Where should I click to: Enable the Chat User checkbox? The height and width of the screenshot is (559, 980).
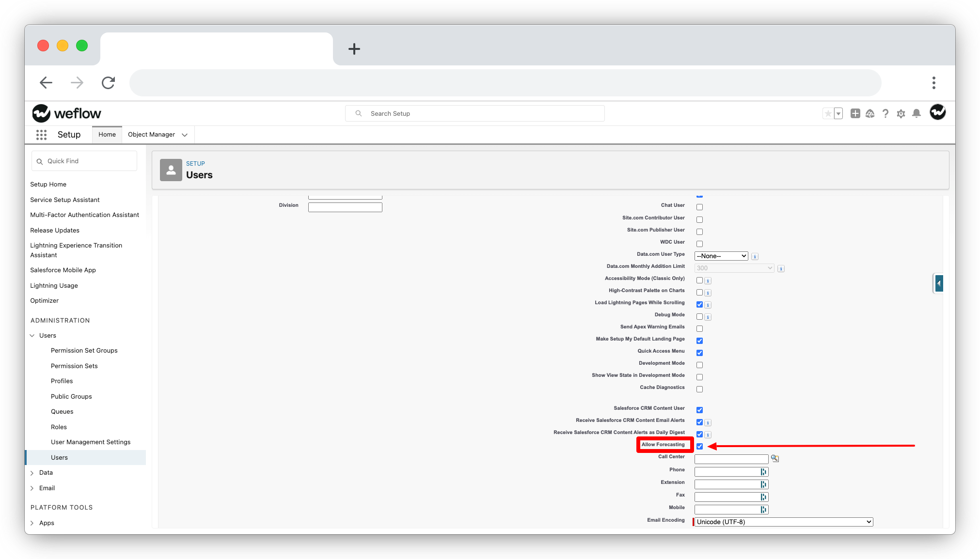[x=699, y=207]
